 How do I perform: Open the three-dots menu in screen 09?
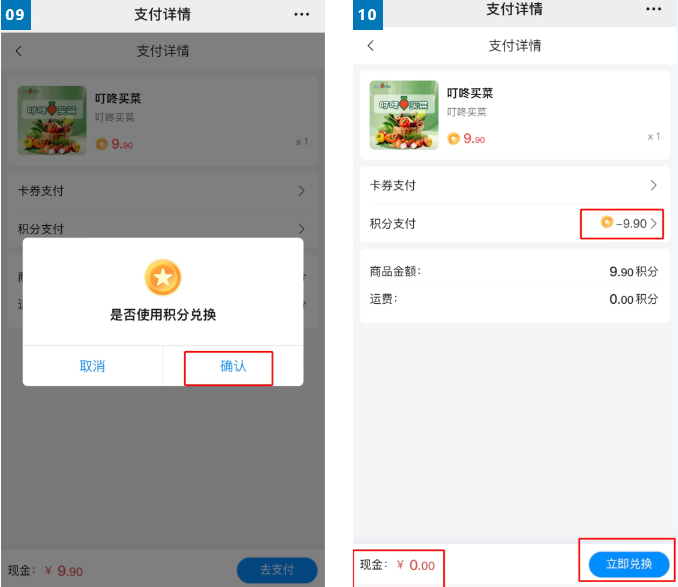click(301, 14)
